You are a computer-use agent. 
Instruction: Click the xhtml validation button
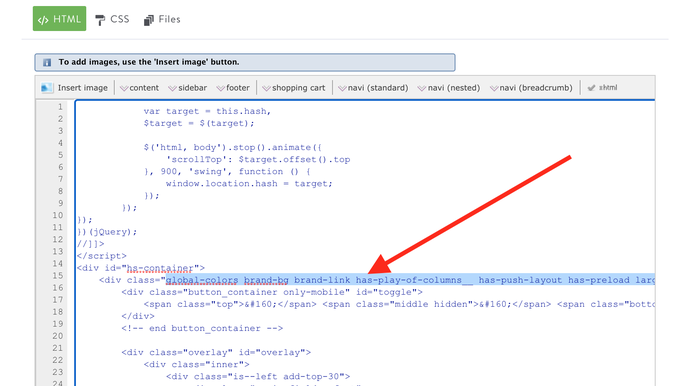click(602, 88)
